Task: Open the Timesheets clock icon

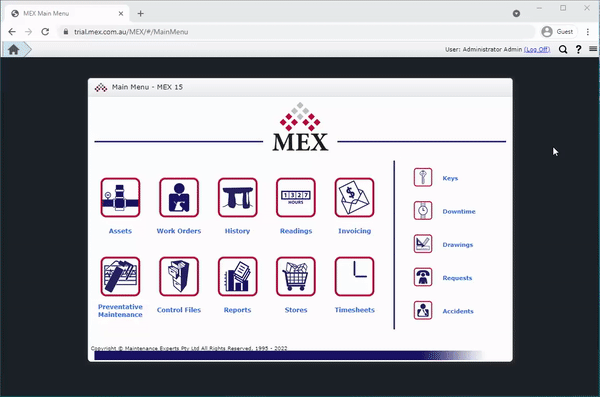Action: pos(354,276)
